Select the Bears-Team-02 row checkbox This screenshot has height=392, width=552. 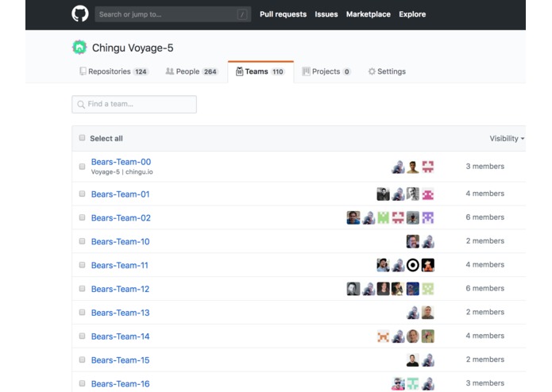(x=82, y=217)
